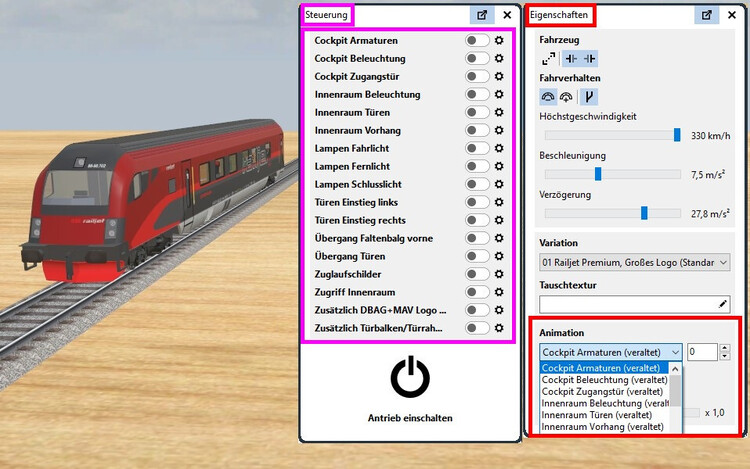This screenshot has height=469, width=750.
Task: Enable the Zugriff Innenraum switch
Action: pos(477,292)
